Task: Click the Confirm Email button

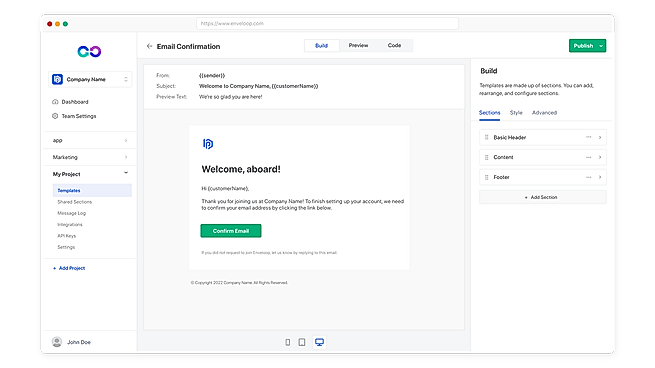Action: (x=231, y=231)
